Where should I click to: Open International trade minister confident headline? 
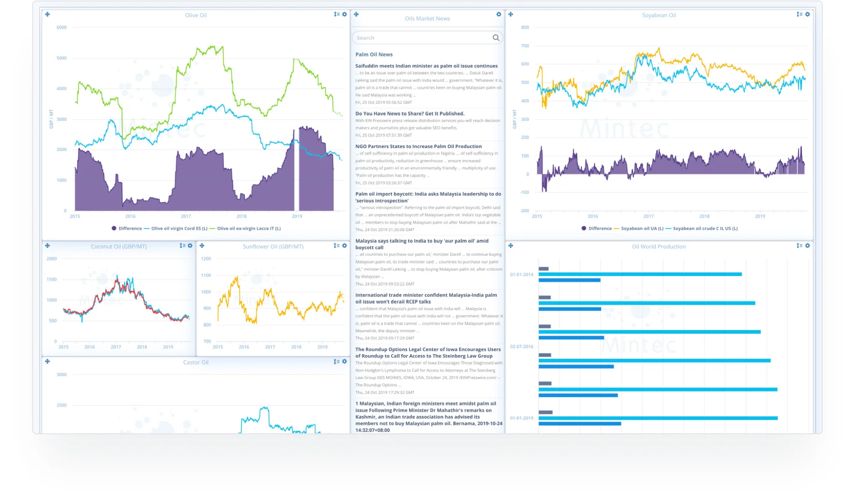[426, 298]
